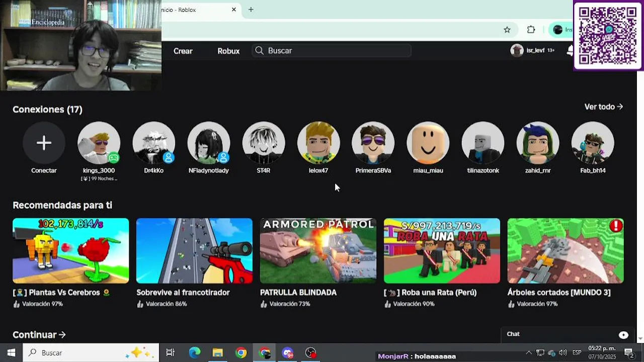
Task: Click the Árboles cortados [MUNDO 3] title
Action: (559, 293)
